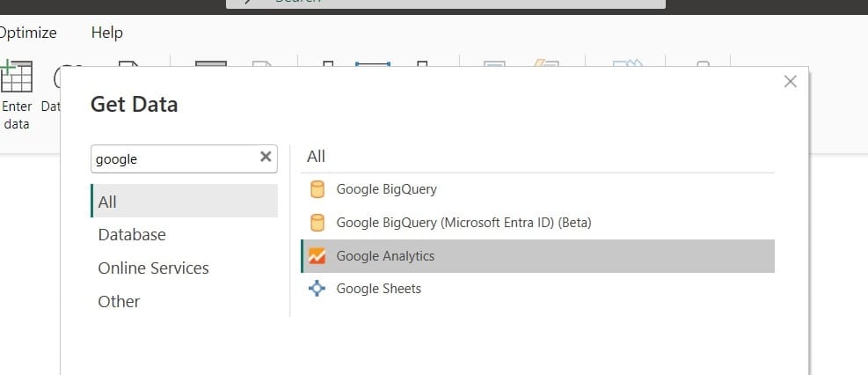
Task: Pick the Google BigQuery (Microsoft Entra ID) (Beta) label
Action: 463,223
